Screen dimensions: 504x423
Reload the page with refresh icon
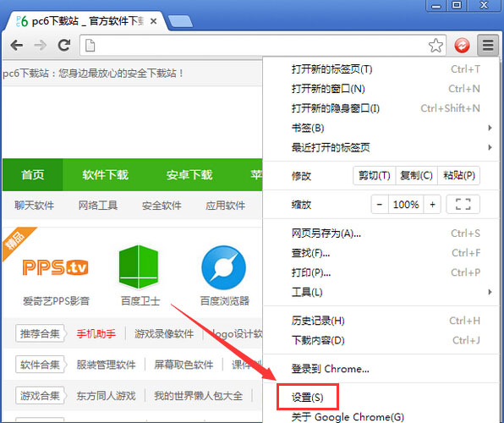point(64,45)
